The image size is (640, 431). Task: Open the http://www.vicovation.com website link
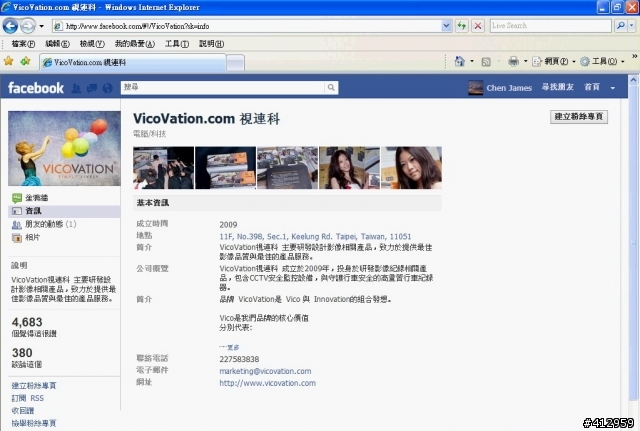(267, 383)
